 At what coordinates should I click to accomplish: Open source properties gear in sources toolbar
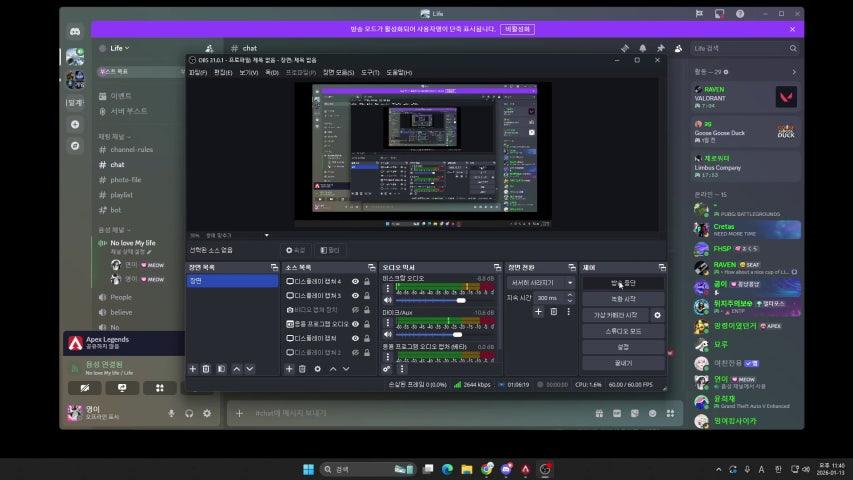[318, 369]
